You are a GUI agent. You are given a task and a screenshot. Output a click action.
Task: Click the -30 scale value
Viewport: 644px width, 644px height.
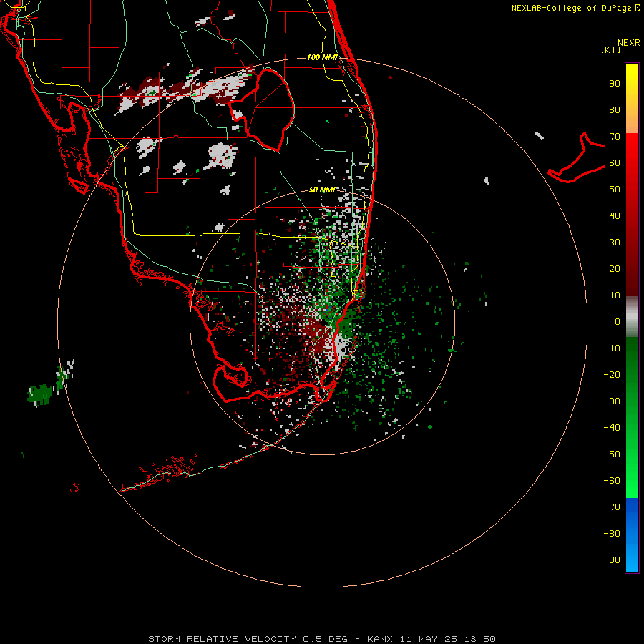click(612, 401)
